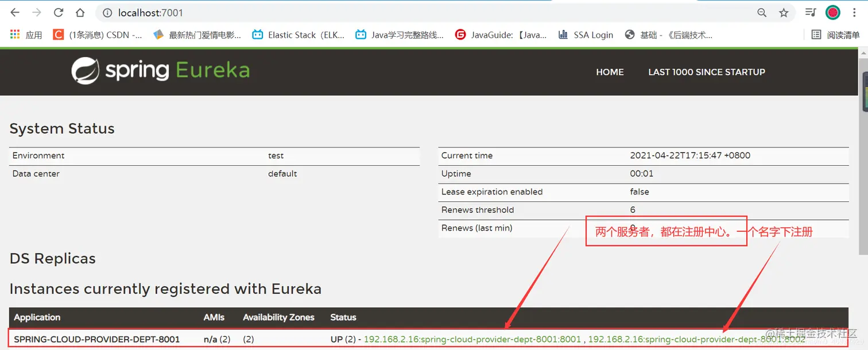Open the user profile avatar
This screenshot has height=350, width=868.
point(833,12)
